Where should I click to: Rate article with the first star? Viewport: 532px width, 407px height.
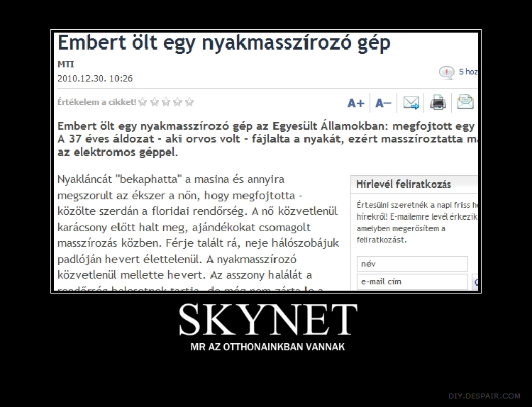click(143, 102)
